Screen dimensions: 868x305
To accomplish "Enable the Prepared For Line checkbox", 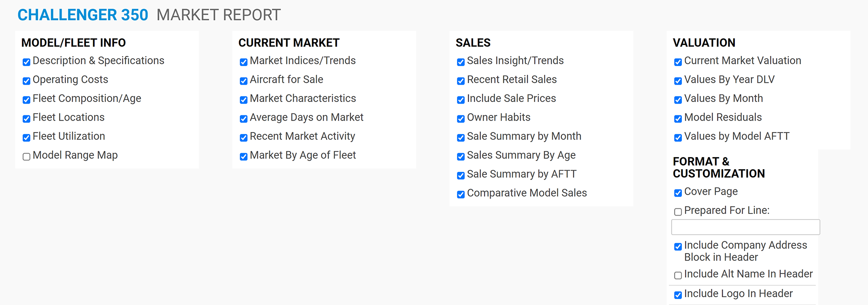I will 678,212.
